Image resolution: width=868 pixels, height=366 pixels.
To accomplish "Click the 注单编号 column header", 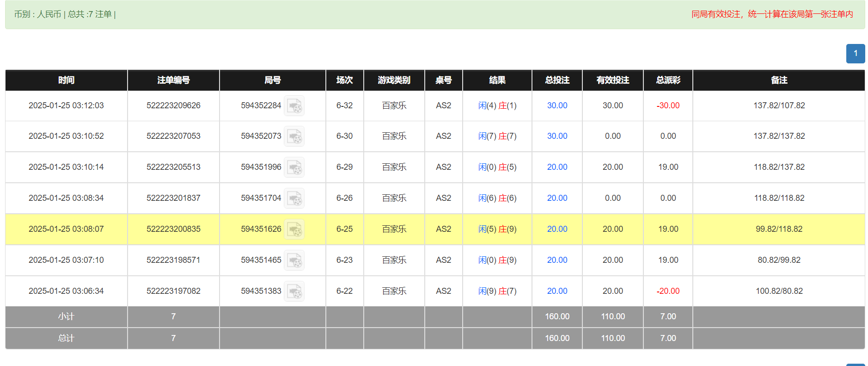I will 173,80.
